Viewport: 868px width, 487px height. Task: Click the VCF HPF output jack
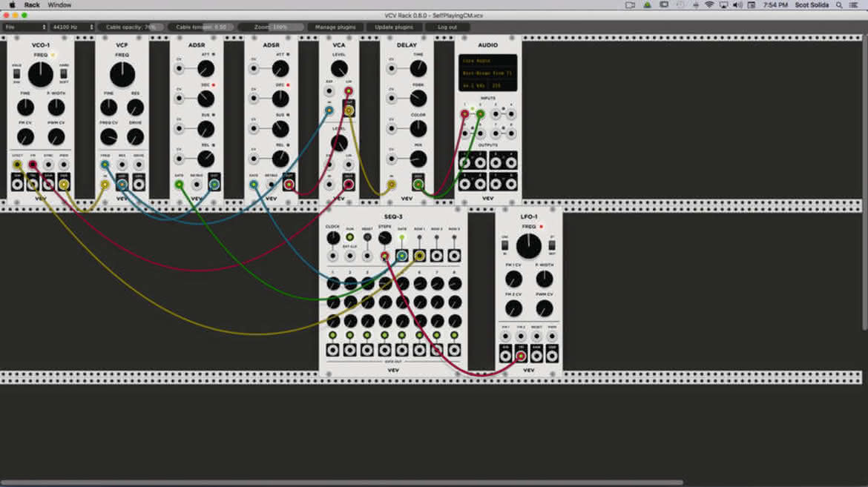pos(139,185)
